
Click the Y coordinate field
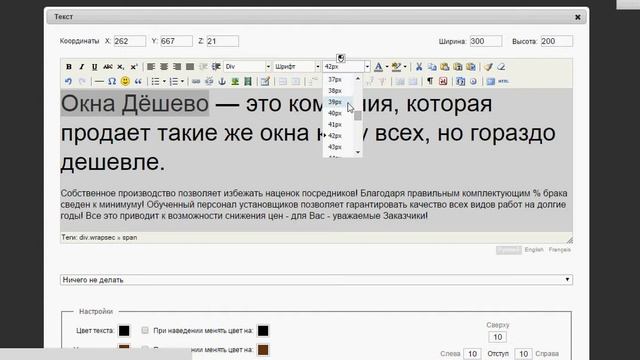[x=176, y=41]
